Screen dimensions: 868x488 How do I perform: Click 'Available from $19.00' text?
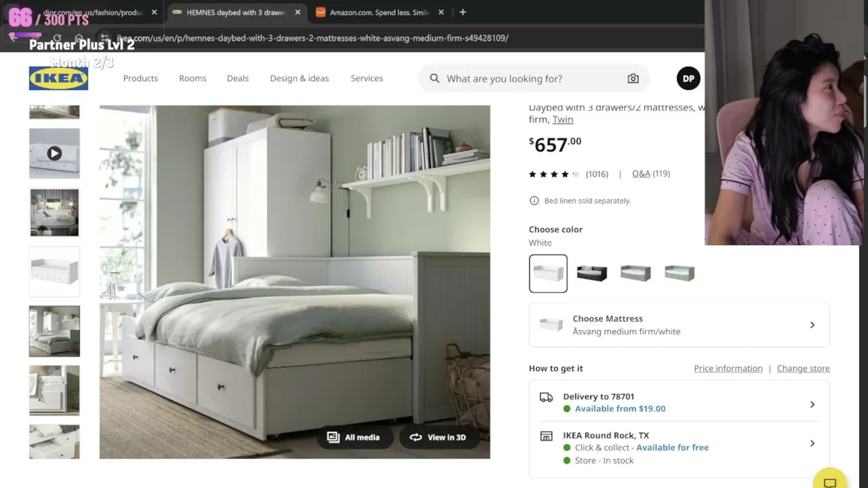pyautogui.click(x=620, y=409)
